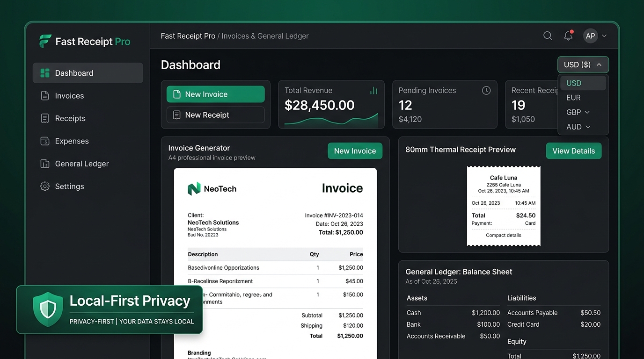Click the Local-First Privacy shield icon

[48, 309]
